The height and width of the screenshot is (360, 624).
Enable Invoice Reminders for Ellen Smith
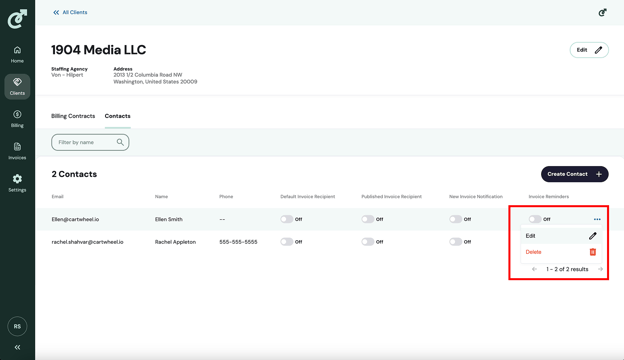click(535, 219)
